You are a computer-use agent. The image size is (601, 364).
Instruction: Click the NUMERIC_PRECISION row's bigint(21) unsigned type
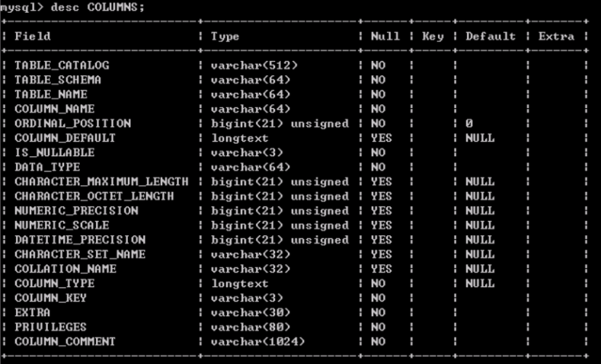coord(280,211)
